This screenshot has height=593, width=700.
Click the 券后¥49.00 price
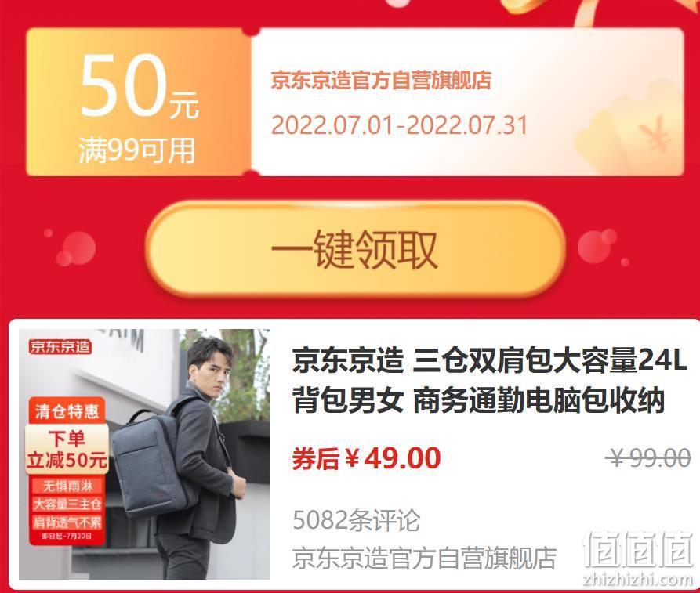point(367,458)
